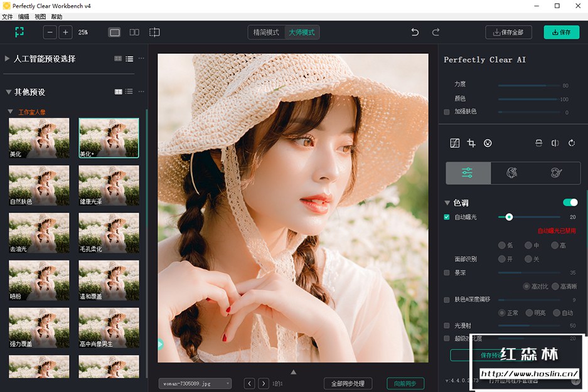Rotate the image with rotate icon

point(572,143)
